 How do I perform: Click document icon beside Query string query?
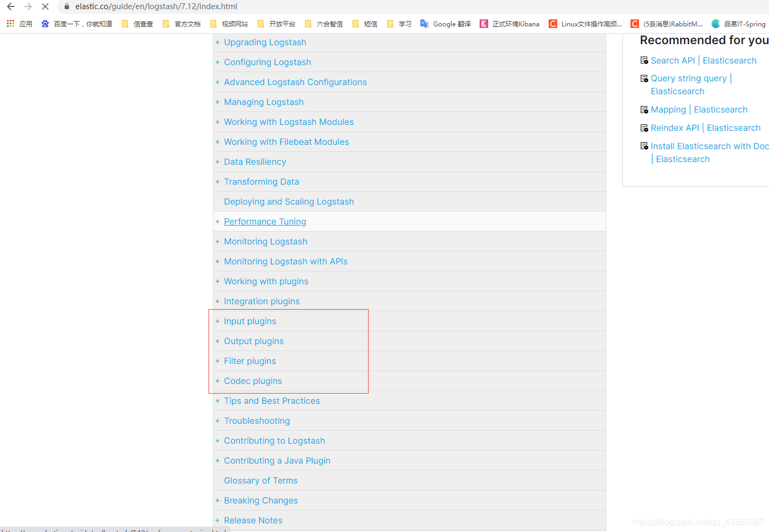point(644,79)
